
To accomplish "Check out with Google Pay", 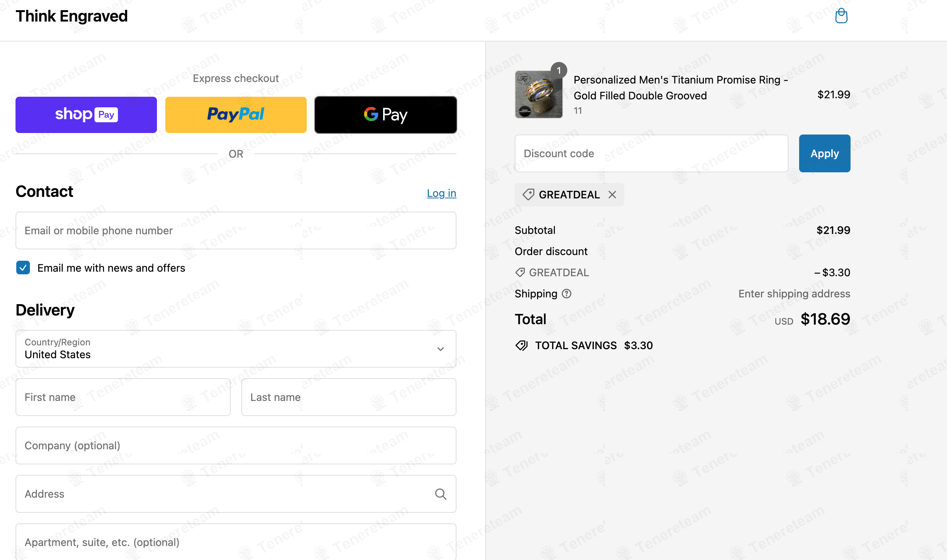I will (386, 115).
